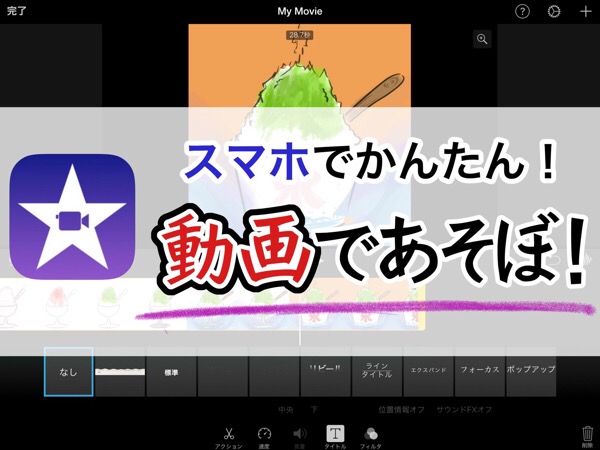This screenshot has height=450, width=600.
Task: Choose the torn-paper strip title style
Action: coord(120,372)
